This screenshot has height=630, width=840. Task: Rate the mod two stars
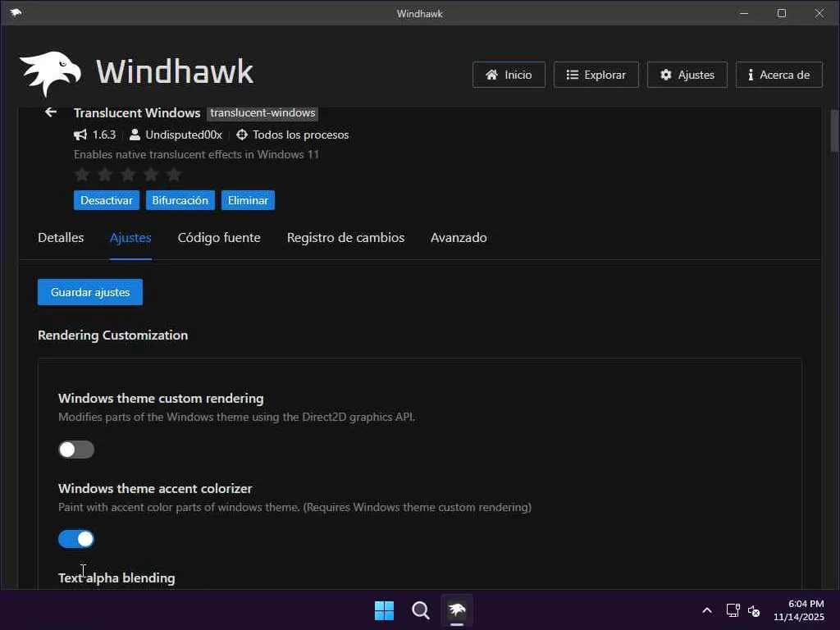[105, 174]
